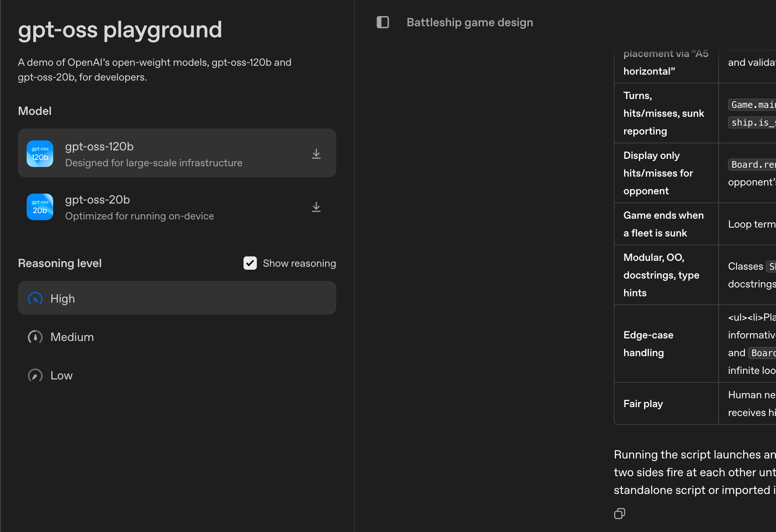Screen dimensions: 776x532
Task: Click the gpt-oss 20b blue logo
Action: tap(40, 207)
